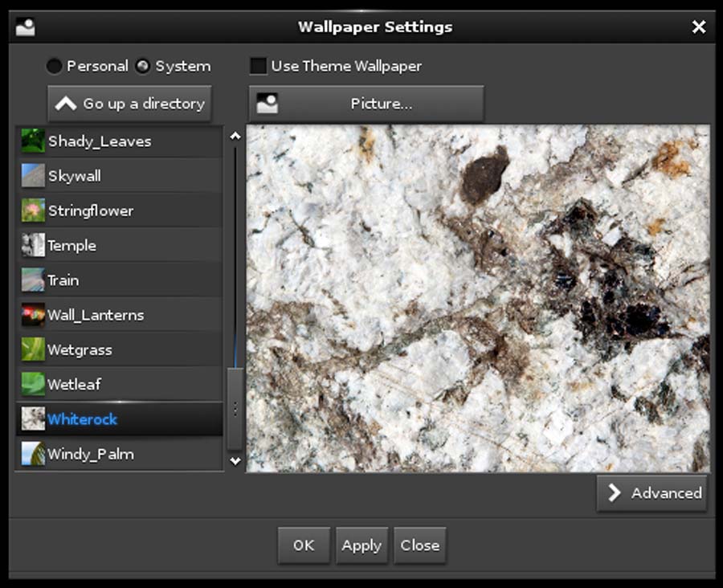Click the Temple wallpaper thumbnail icon
The height and width of the screenshot is (588, 723).
coord(33,246)
